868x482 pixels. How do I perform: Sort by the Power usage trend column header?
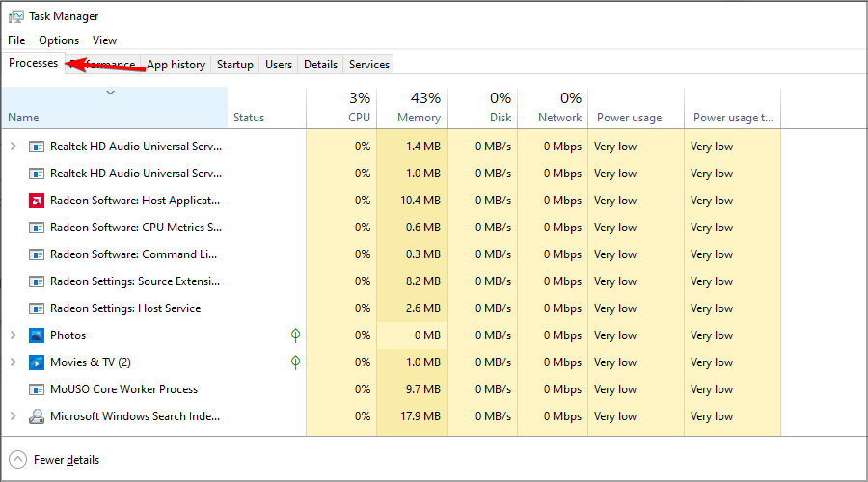click(x=733, y=108)
